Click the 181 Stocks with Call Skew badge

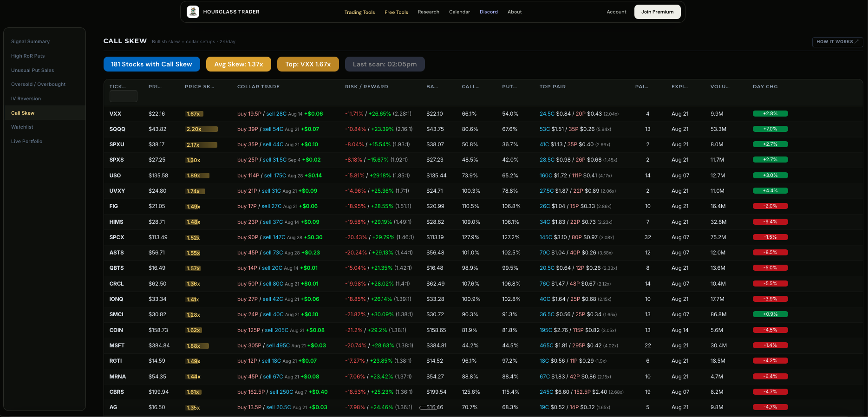152,64
